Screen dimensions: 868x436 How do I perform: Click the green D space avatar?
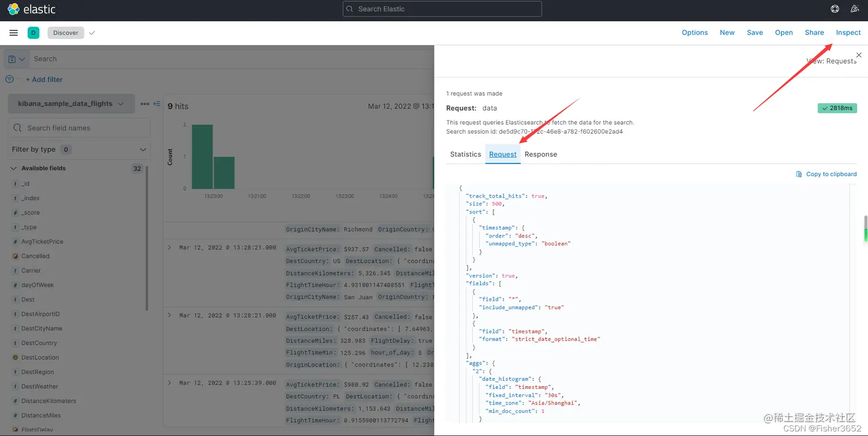33,33
